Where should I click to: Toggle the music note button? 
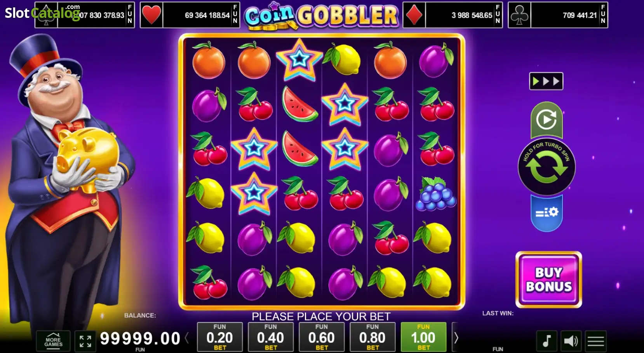(547, 341)
